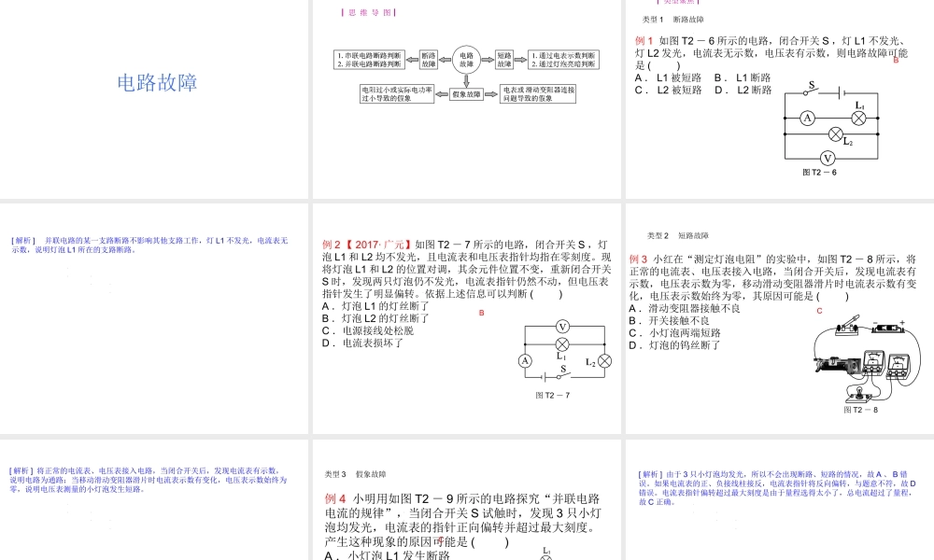This screenshot has width=934, height=560.
Task: Click the 短路故障 box in the mind map
Action: [x=504, y=60]
